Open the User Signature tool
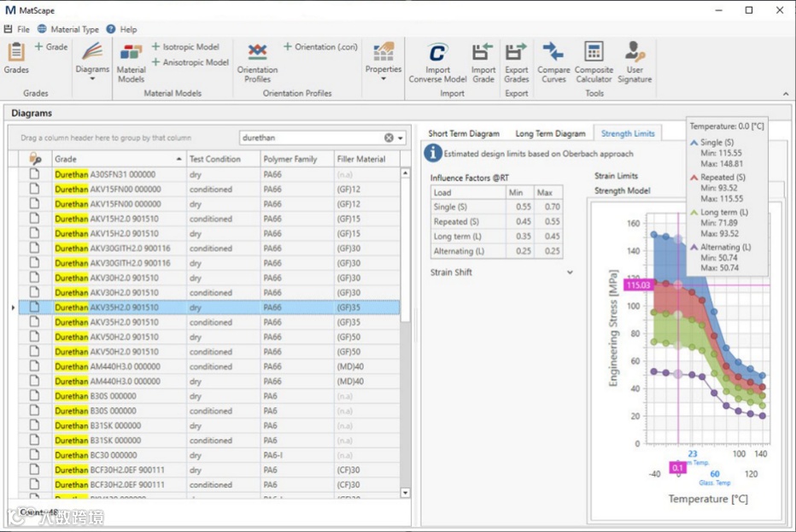The width and height of the screenshot is (796, 532). coord(635,62)
